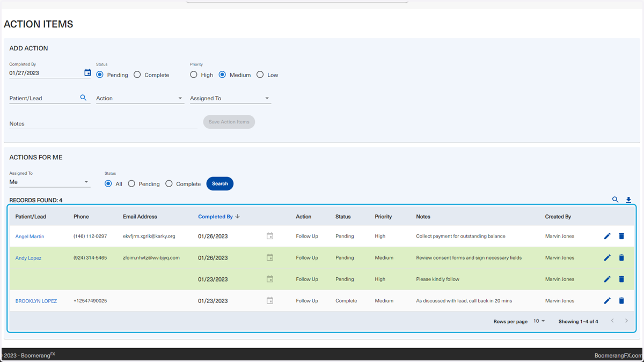The height and width of the screenshot is (362, 644).
Task: Set priority to Low
Action: 260,75
